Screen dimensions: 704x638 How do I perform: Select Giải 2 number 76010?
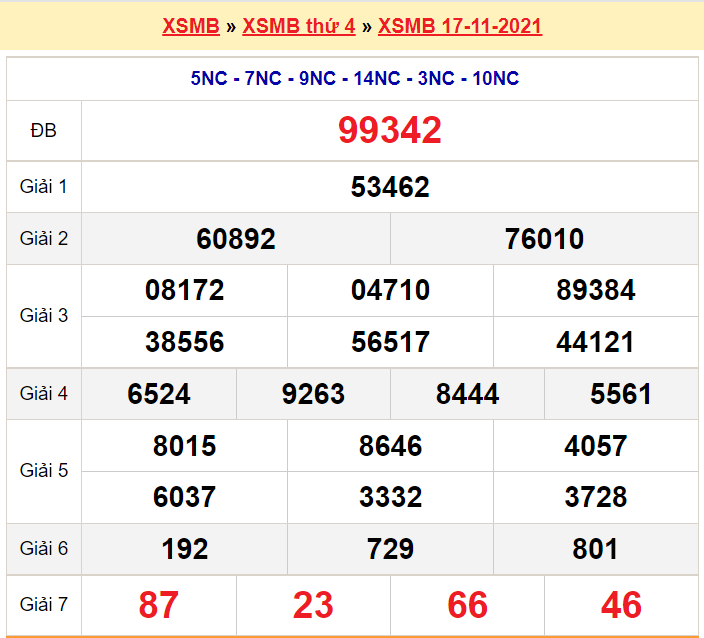(x=544, y=239)
